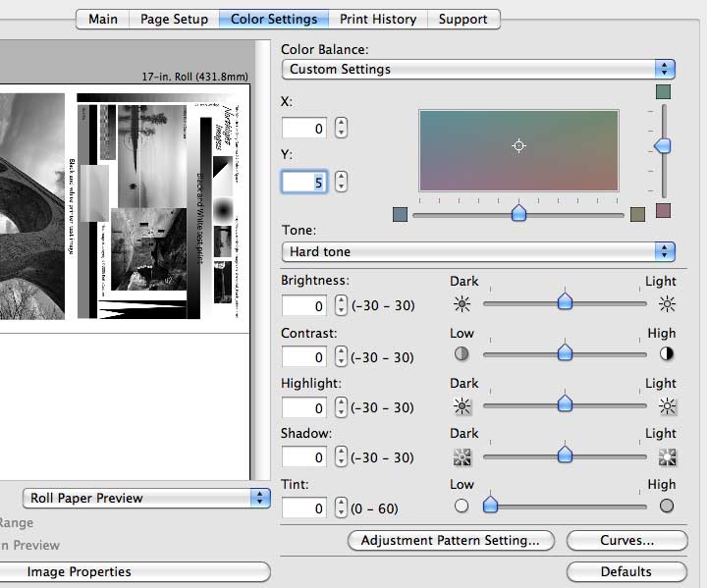The image size is (707, 588).
Task: Click the Shadow stepper arrows
Action: click(x=342, y=457)
